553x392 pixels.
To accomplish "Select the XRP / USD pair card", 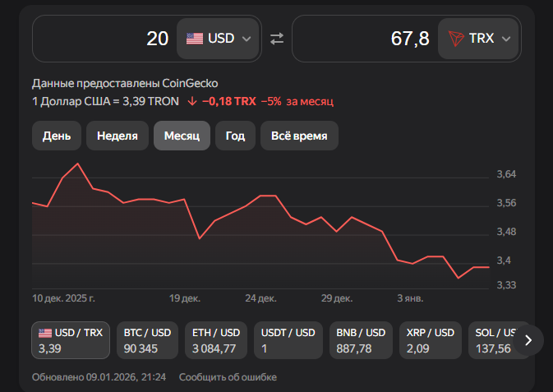I will [x=431, y=340].
